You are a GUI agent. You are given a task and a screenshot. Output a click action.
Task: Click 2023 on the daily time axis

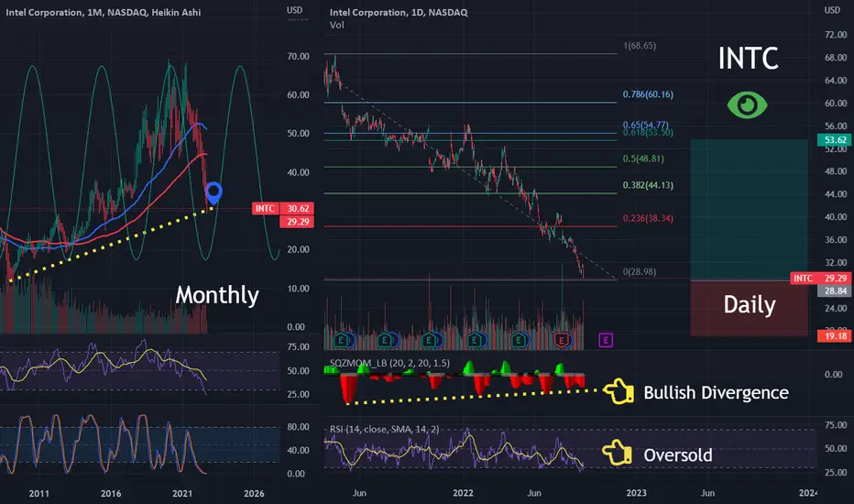tap(636, 493)
